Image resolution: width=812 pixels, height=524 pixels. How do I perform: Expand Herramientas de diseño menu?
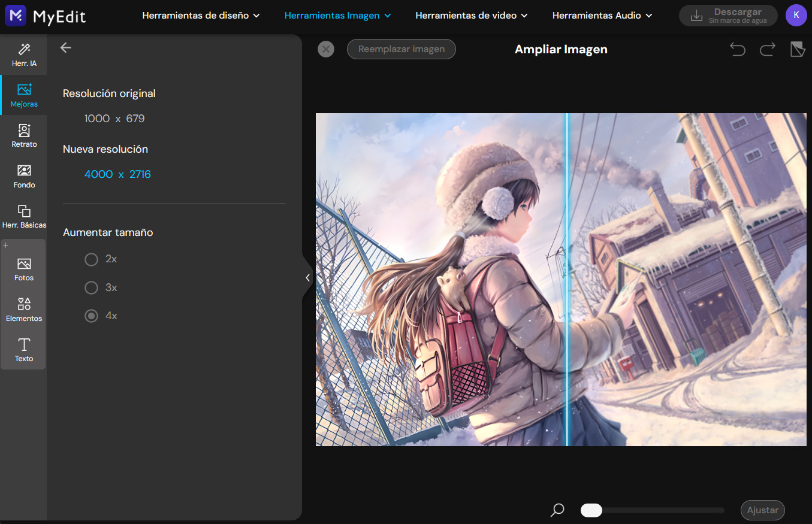pos(201,16)
